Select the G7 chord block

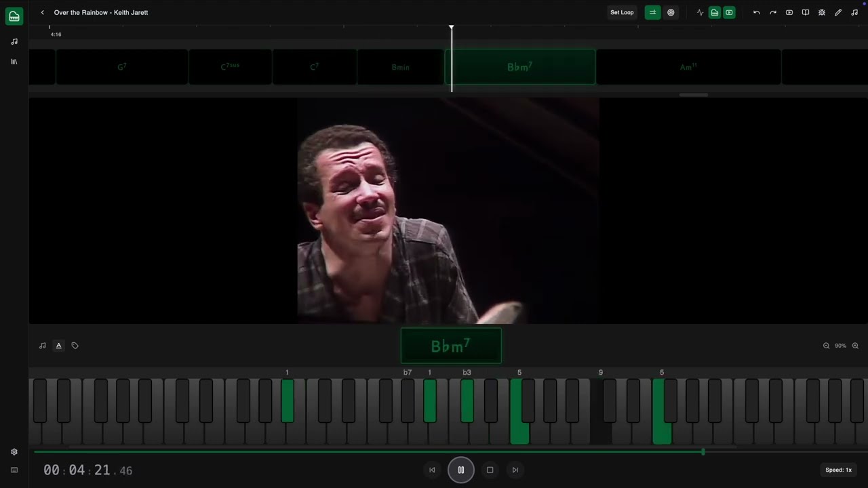tap(122, 67)
